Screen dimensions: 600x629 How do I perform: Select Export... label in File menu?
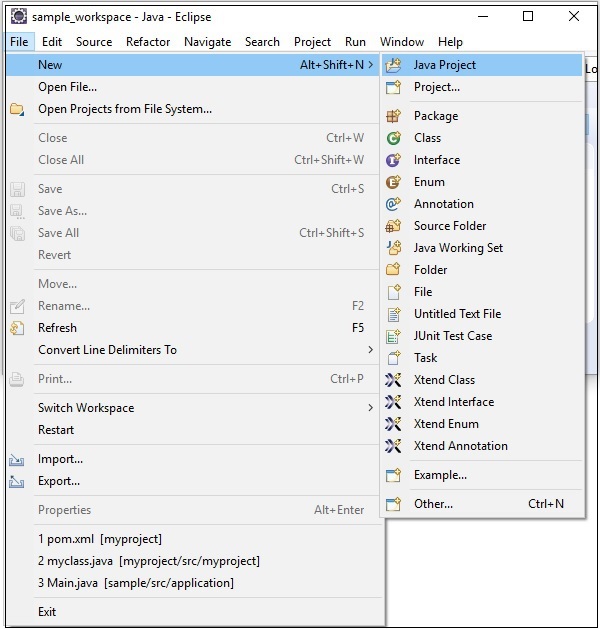pyautogui.click(x=59, y=481)
